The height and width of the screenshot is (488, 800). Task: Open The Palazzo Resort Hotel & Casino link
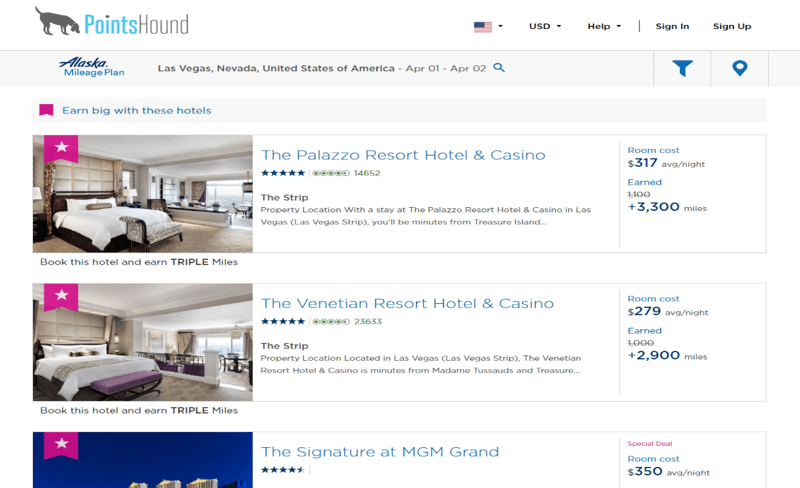(x=403, y=155)
